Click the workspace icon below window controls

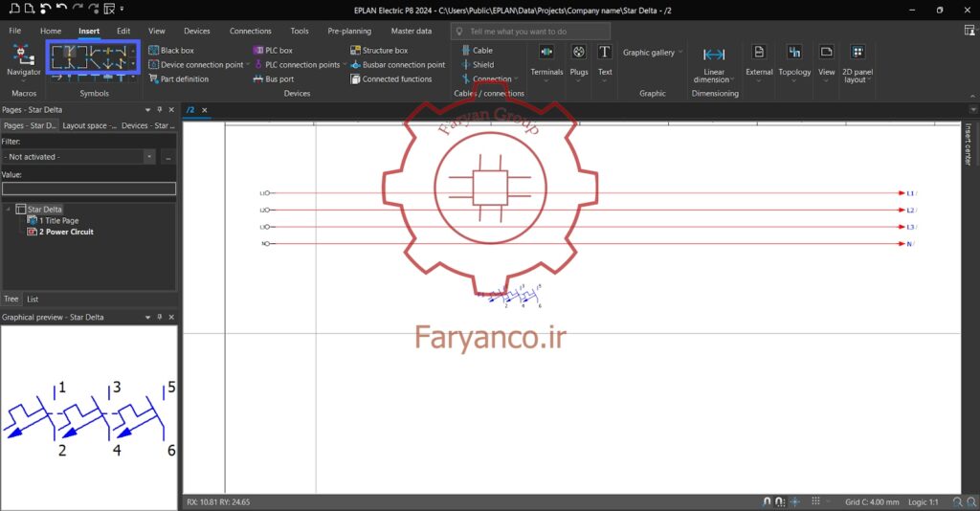[x=969, y=31]
